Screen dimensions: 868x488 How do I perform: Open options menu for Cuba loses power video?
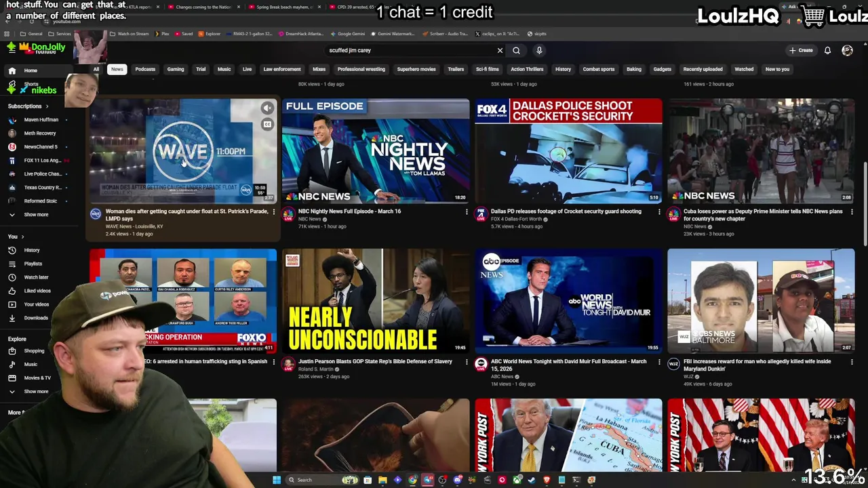852,212
